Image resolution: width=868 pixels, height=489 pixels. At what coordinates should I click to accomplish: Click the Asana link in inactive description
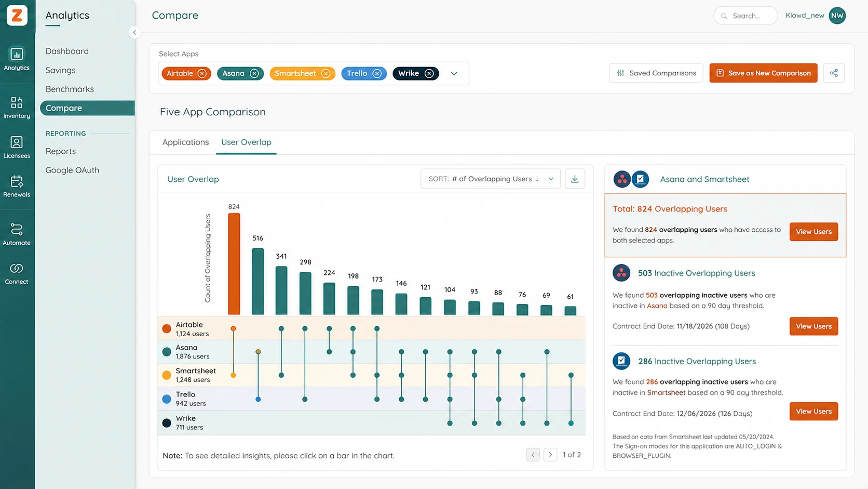657,306
